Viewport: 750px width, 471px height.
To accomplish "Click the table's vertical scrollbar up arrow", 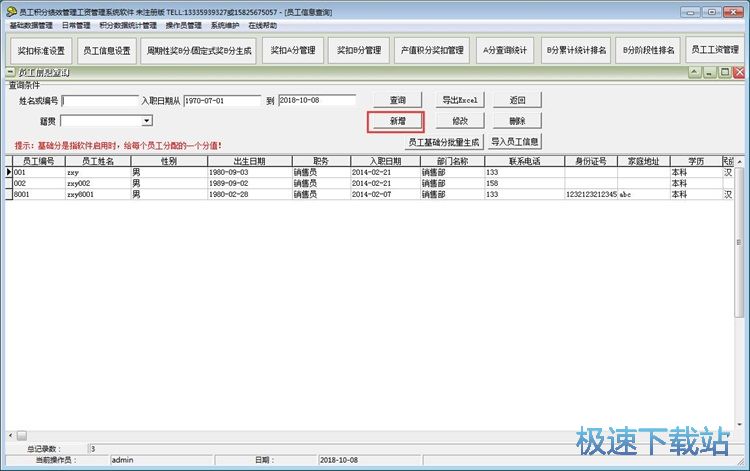I will click(739, 162).
